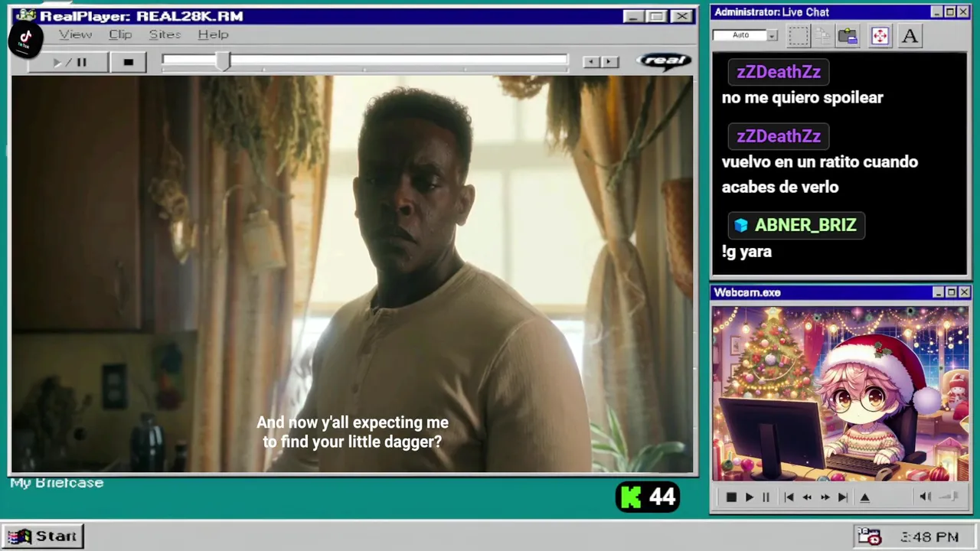Minimize the RealPlayer window
Viewport: 980px width, 551px height.
point(632,16)
